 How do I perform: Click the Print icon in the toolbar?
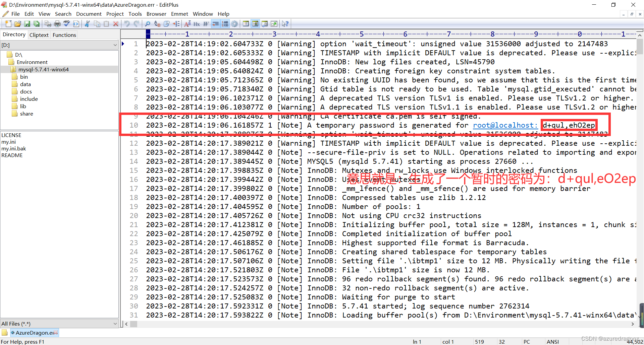pos(57,24)
